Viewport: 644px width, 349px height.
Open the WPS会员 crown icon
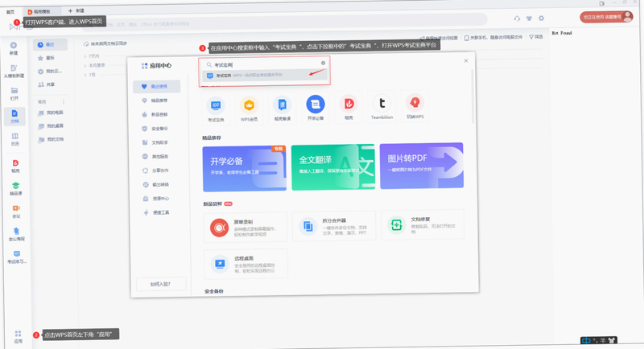249,105
